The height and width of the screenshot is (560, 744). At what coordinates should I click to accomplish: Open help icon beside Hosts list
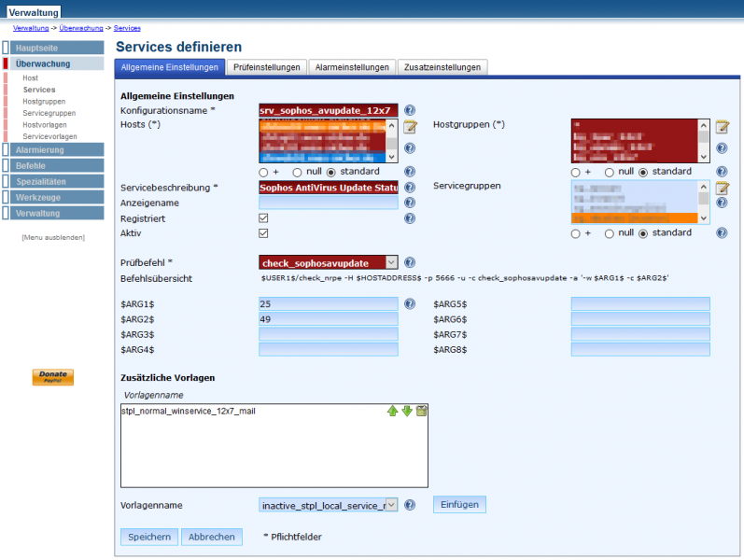click(410, 148)
